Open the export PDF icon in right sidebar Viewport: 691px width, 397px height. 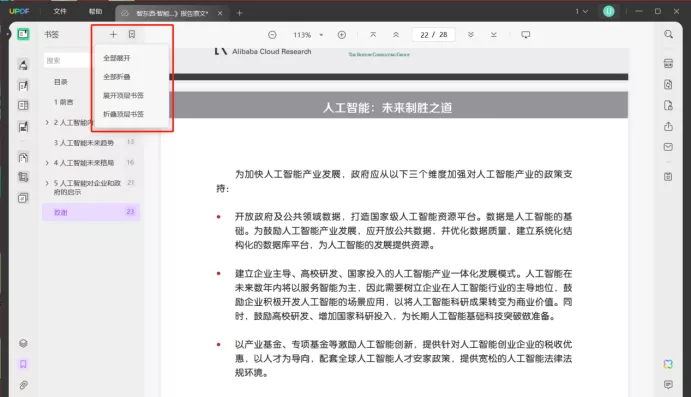coord(669,85)
